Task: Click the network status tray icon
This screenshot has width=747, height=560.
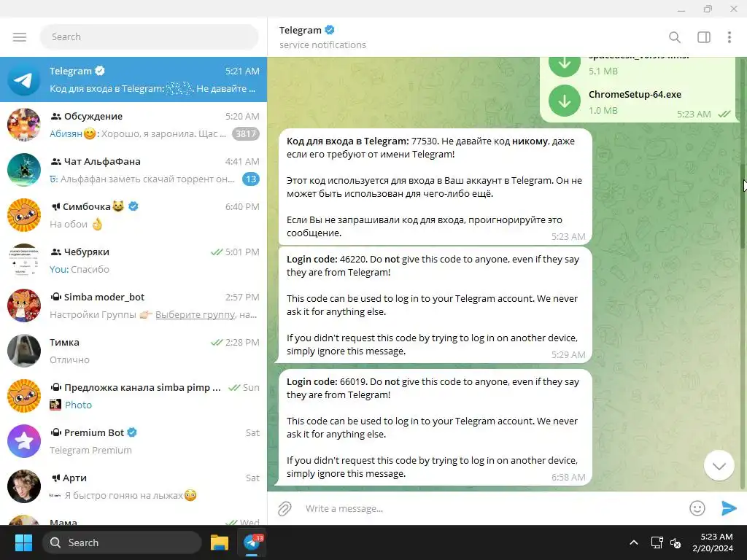Action: (657, 542)
